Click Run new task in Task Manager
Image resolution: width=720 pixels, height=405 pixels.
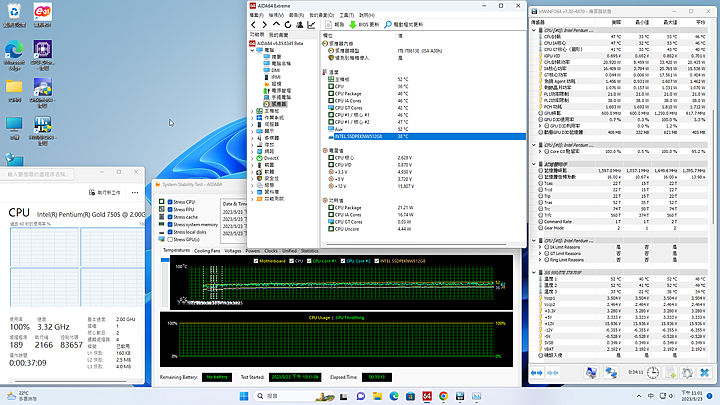tap(105, 192)
